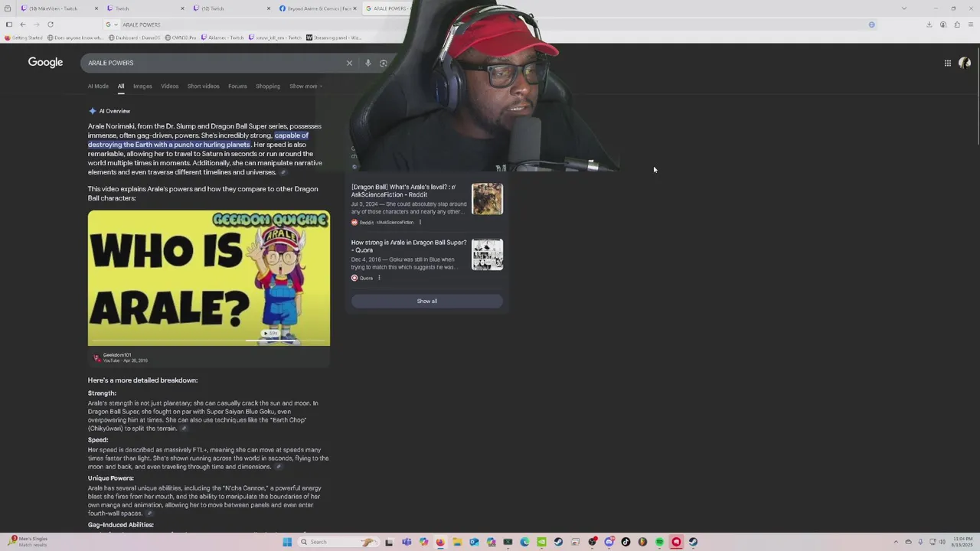Viewport: 980px width, 551px height.
Task: List all tabs dropdown chevron
Action: [x=903, y=8]
